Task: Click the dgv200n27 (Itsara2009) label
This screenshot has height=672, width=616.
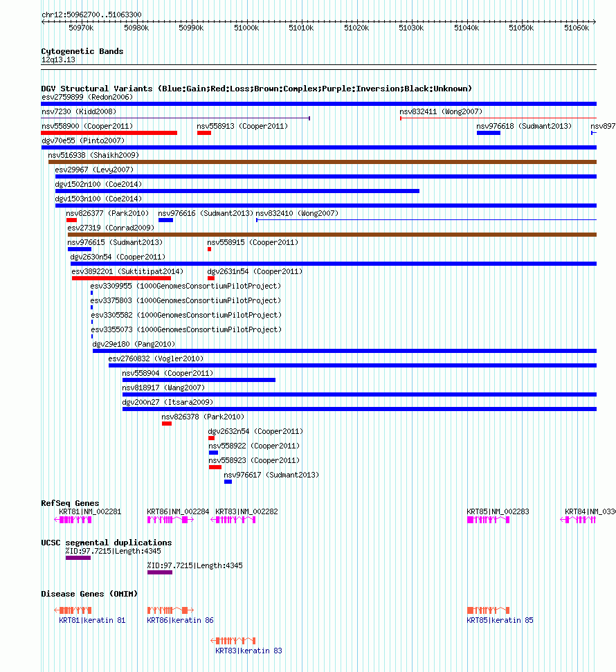Action: tap(167, 402)
